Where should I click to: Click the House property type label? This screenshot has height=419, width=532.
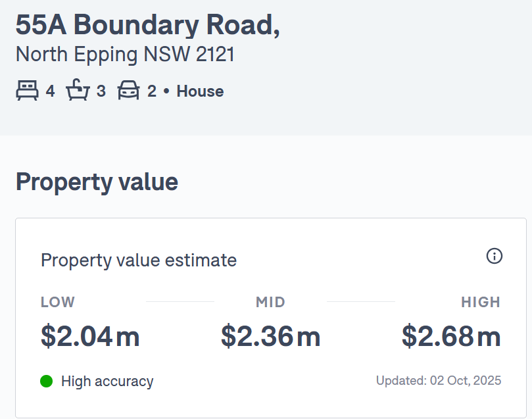click(x=200, y=91)
